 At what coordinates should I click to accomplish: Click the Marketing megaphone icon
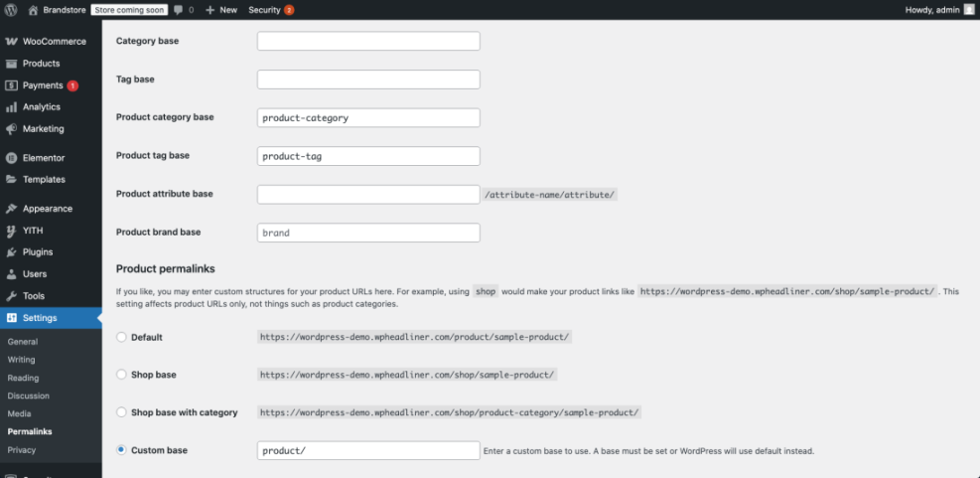pyautogui.click(x=11, y=129)
